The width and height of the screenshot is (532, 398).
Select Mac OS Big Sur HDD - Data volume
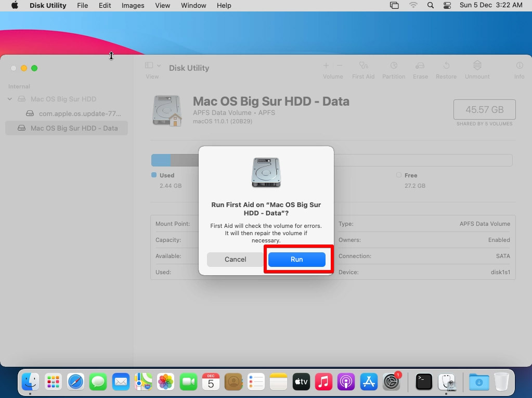click(x=67, y=129)
